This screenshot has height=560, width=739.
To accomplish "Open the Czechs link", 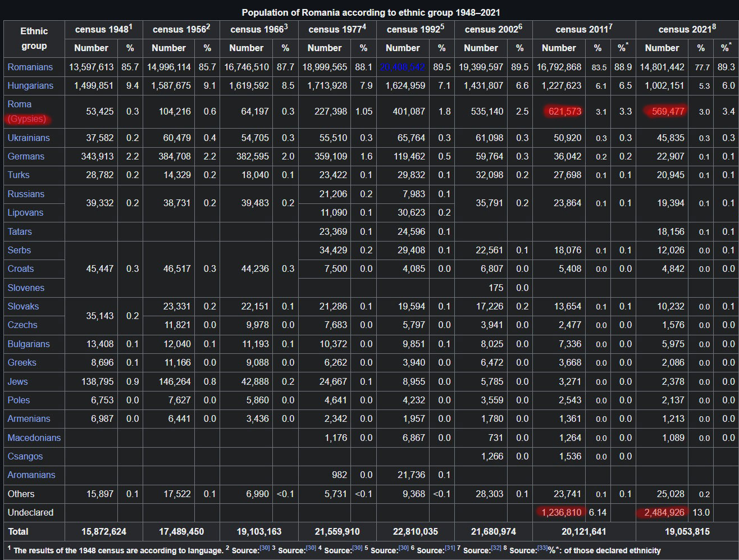I will click(22, 325).
